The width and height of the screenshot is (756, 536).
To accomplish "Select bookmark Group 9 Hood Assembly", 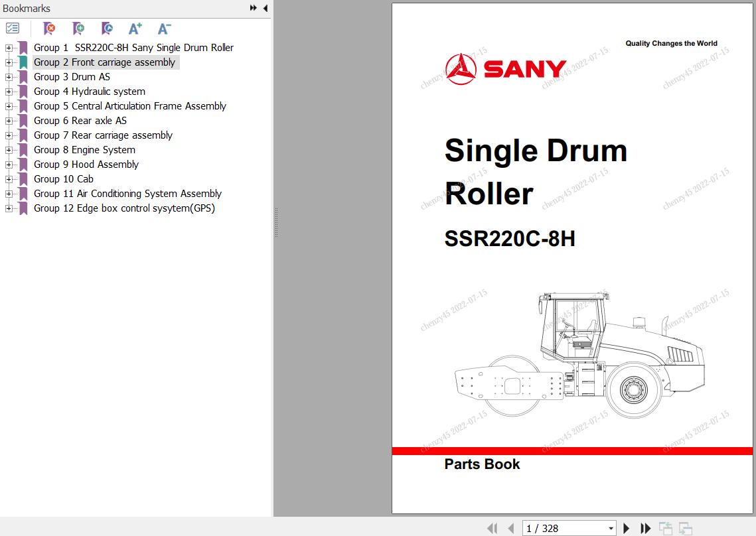I will point(86,165).
